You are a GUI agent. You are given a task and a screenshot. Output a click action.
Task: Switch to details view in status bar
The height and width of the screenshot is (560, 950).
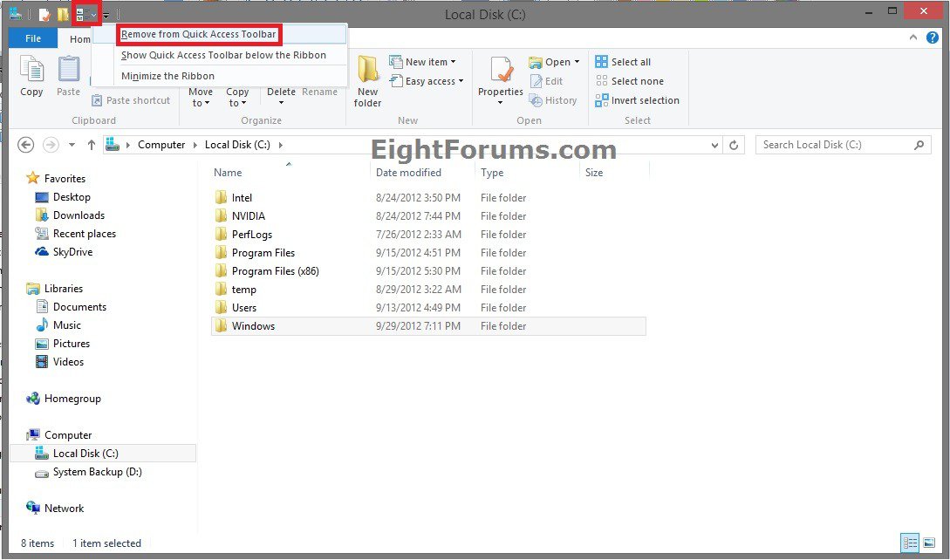tap(910, 543)
